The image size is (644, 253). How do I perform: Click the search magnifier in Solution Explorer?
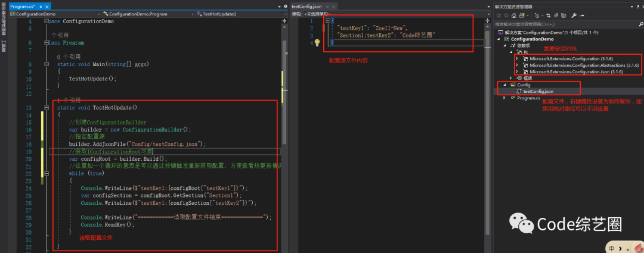pos(640,24)
